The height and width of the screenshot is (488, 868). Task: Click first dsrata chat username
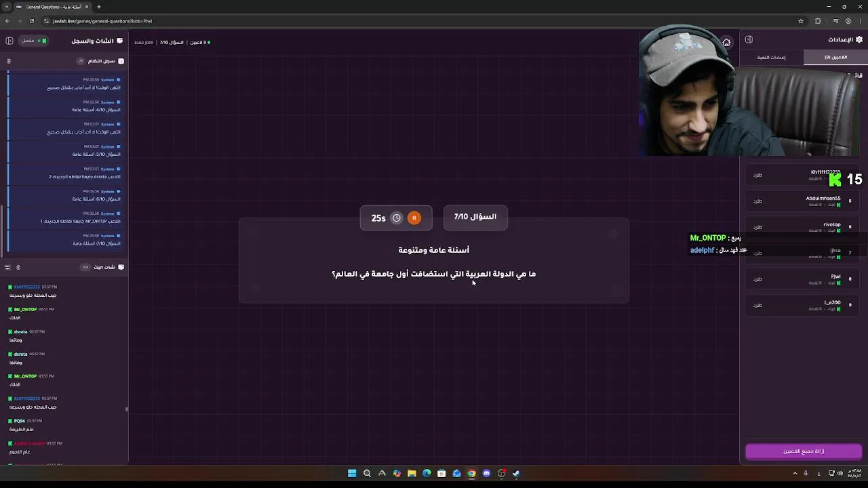(20, 331)
